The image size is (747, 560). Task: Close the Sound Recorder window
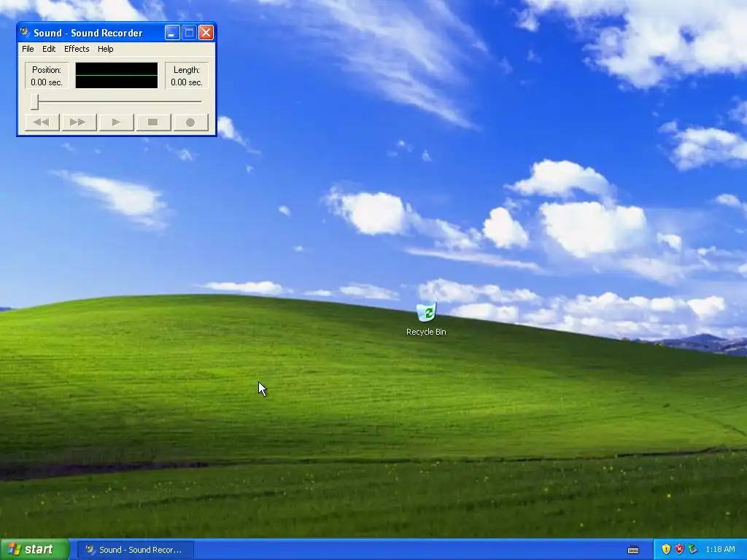206,32
